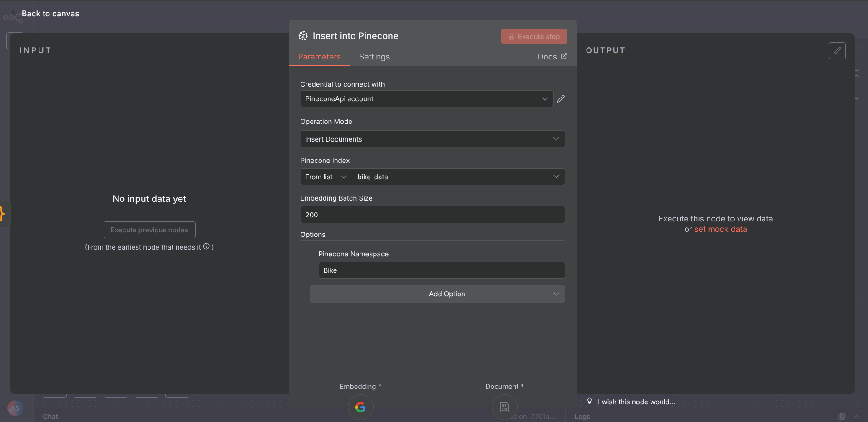868x422 pixels.
Task: Switch to the Settings tab
Action: pyautogui.click(x=374, y=57)
